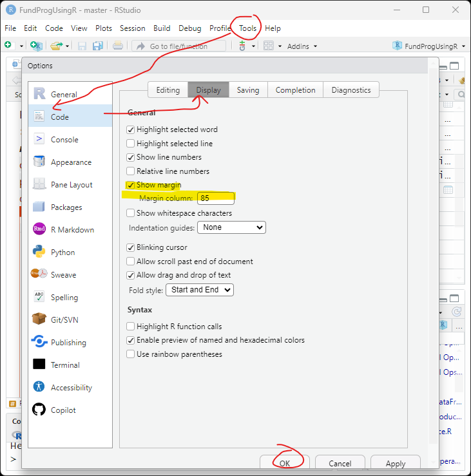Open the Console options category
Viewport: 471px width, 476px height.
tap(70, 139)
